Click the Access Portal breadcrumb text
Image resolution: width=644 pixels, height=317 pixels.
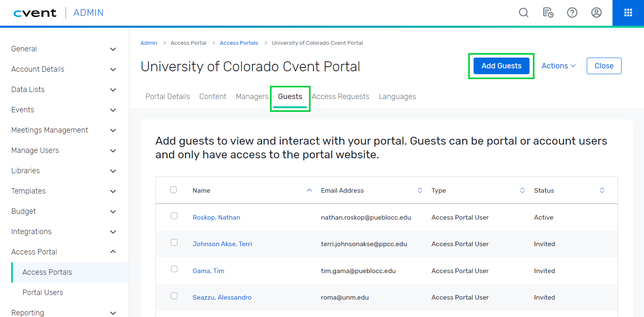(188, 43)
